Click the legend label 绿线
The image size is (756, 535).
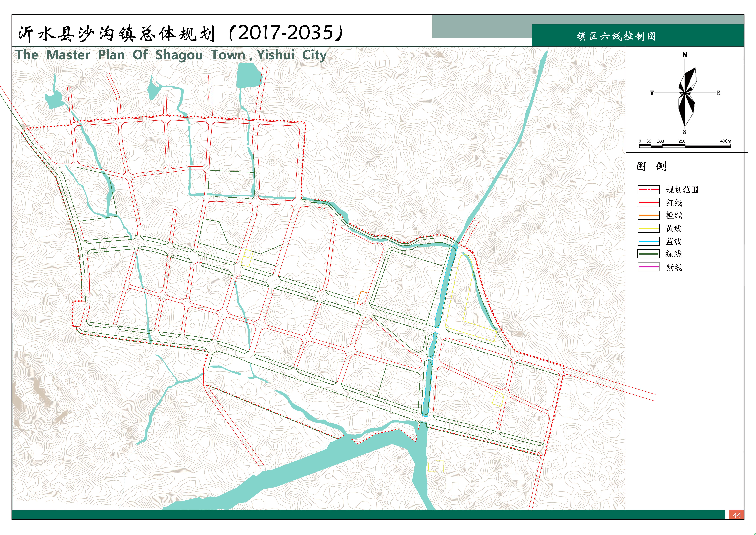[x=674, y=254]
